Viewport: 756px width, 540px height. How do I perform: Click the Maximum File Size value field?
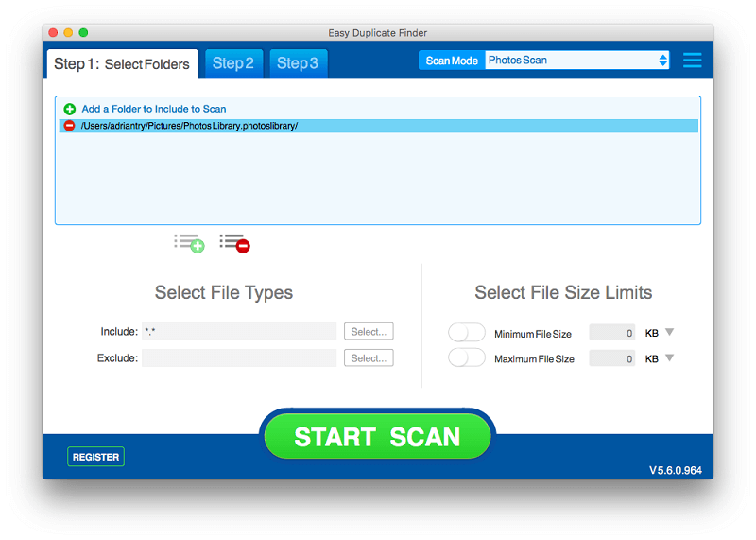tap(611, 358)
